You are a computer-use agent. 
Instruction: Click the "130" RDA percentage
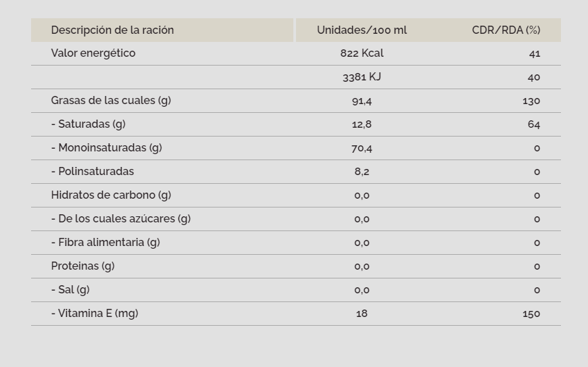pyautogui.click(x=531, y=101)
